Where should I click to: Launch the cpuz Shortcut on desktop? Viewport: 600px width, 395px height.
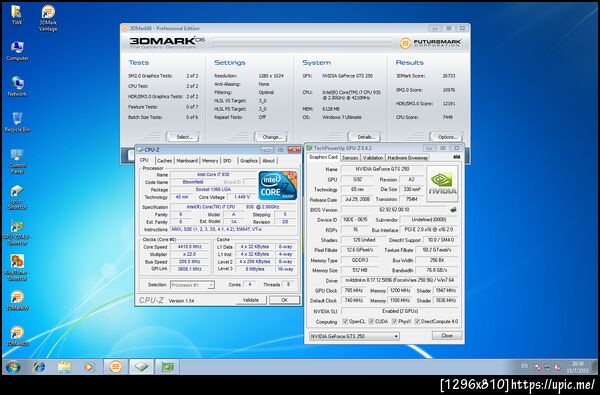pos(17,197)
